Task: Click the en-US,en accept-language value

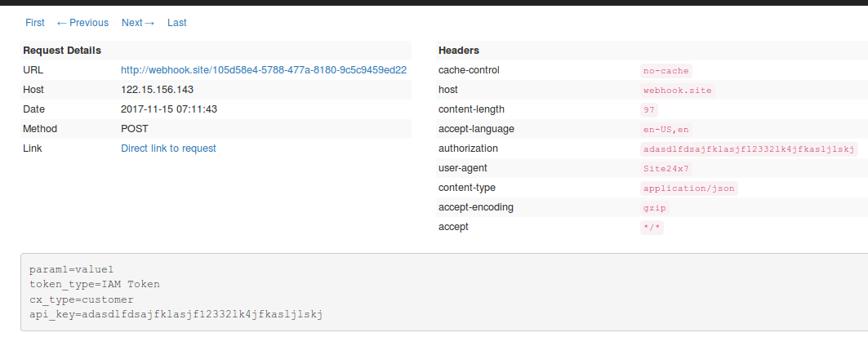Action: pyautogui.click(x=666, y=130)
